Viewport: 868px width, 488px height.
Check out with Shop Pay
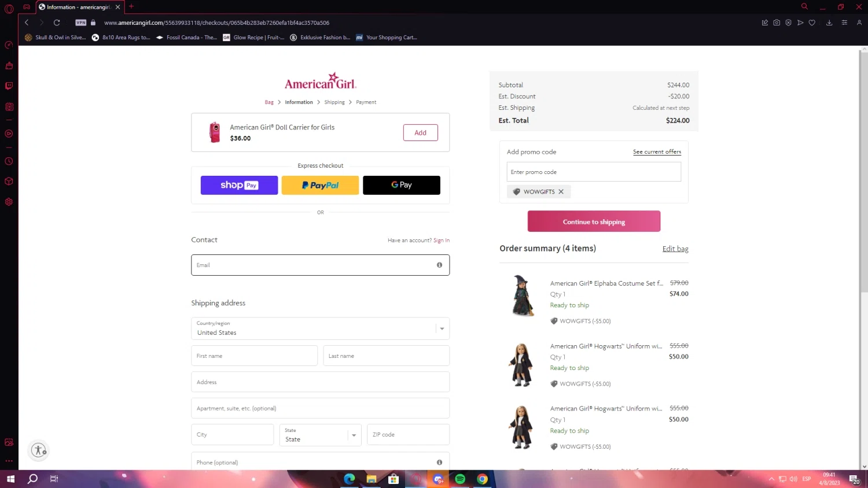(239, 185)
